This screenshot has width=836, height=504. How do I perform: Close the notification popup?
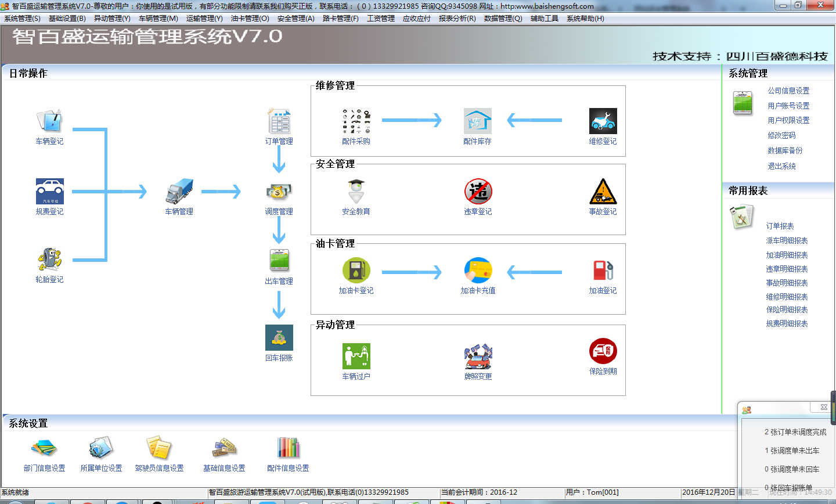click(824, 408)
